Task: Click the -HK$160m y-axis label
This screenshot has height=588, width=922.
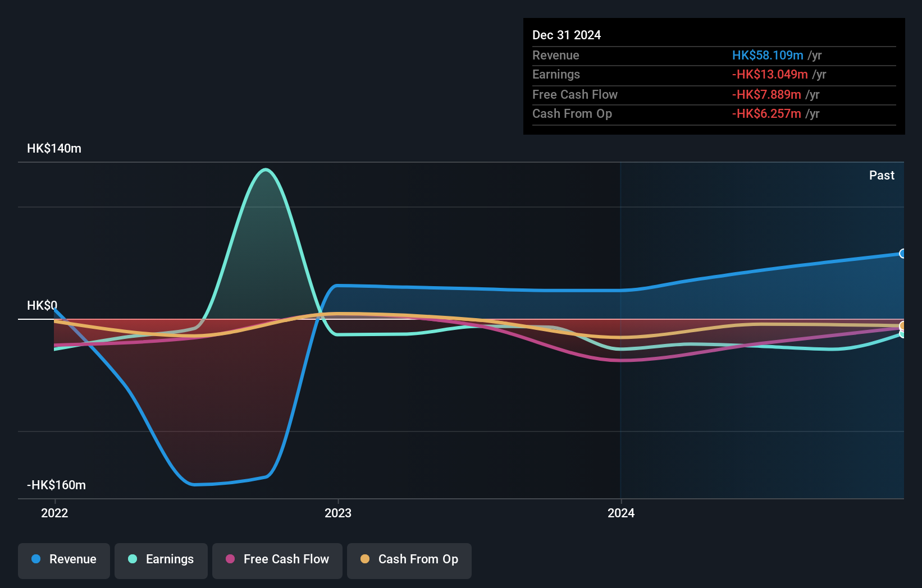Action: (56, 485)
